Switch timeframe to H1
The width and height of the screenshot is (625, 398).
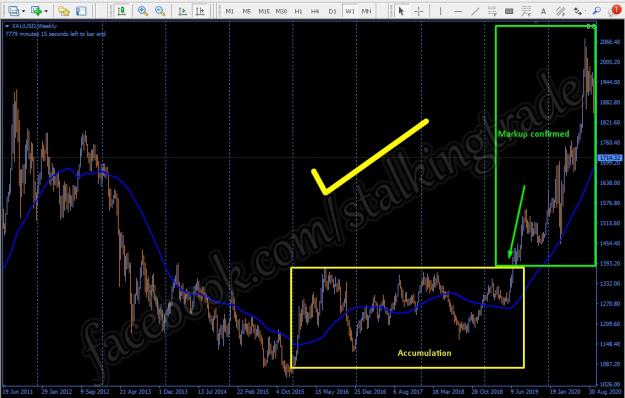click(x=298, y=11)
